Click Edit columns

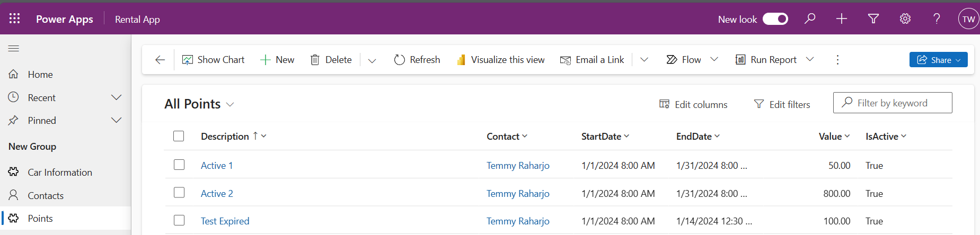[693, 105]
